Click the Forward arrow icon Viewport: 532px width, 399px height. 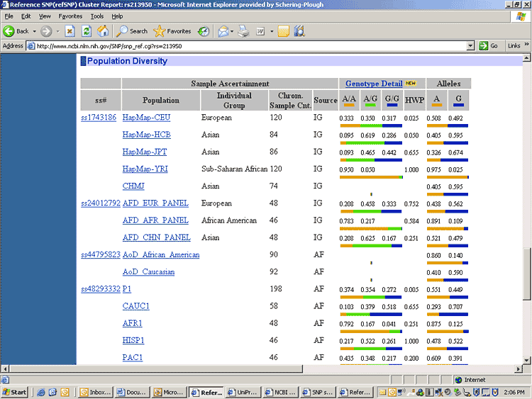[46, 31]
